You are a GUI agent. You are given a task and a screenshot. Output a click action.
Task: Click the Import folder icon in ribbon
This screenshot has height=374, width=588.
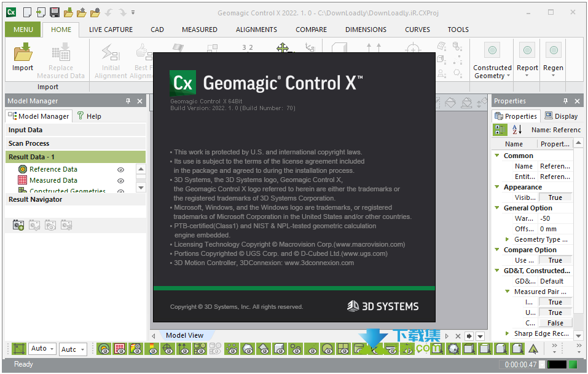tap(23, 52)
